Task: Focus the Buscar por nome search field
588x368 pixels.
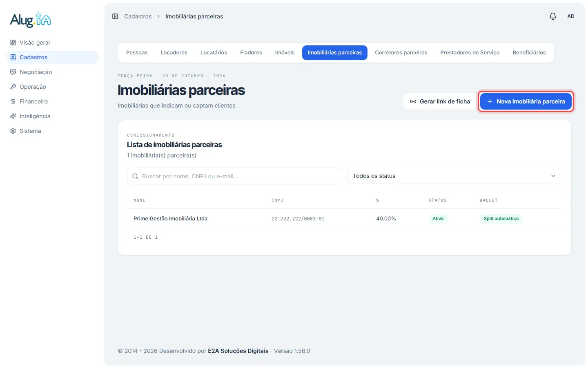Action: 234,176
